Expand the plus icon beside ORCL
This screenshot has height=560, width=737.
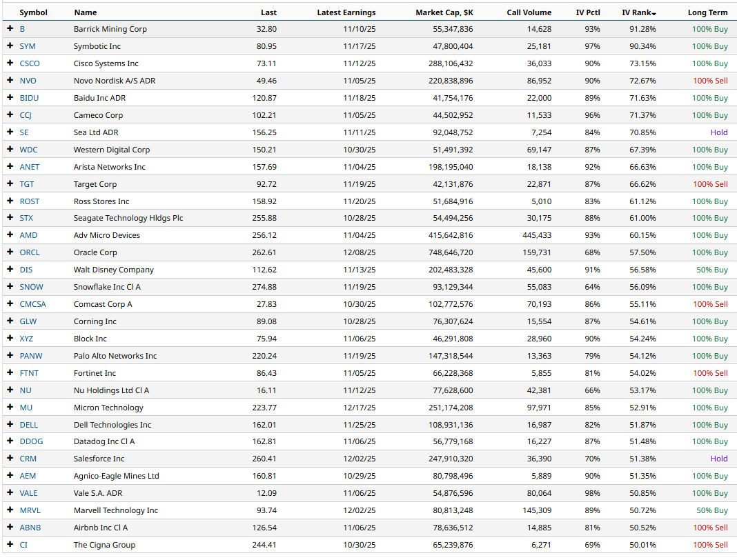click(x=10, y=252)
